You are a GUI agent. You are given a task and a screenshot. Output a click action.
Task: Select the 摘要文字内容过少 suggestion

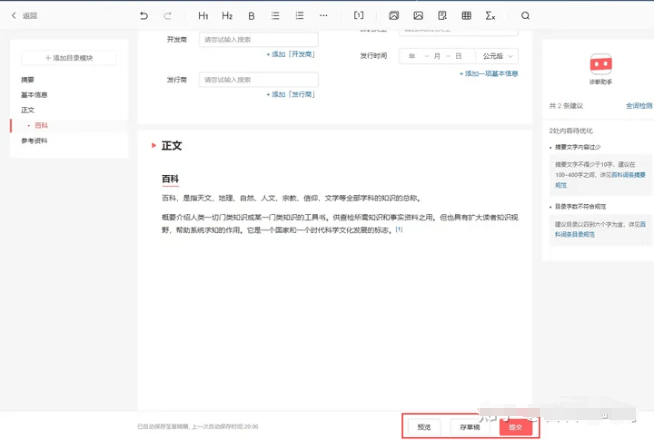pos(578,147)
